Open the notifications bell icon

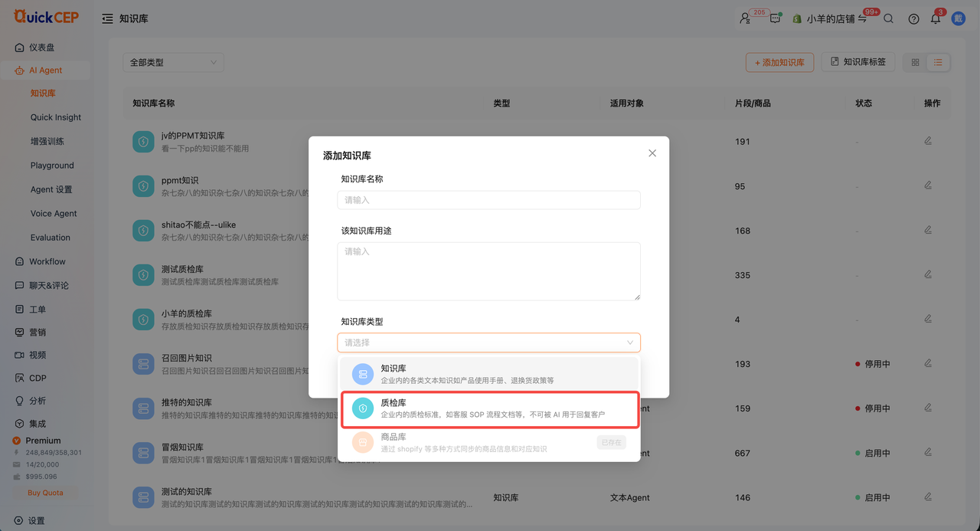point(935,18)
